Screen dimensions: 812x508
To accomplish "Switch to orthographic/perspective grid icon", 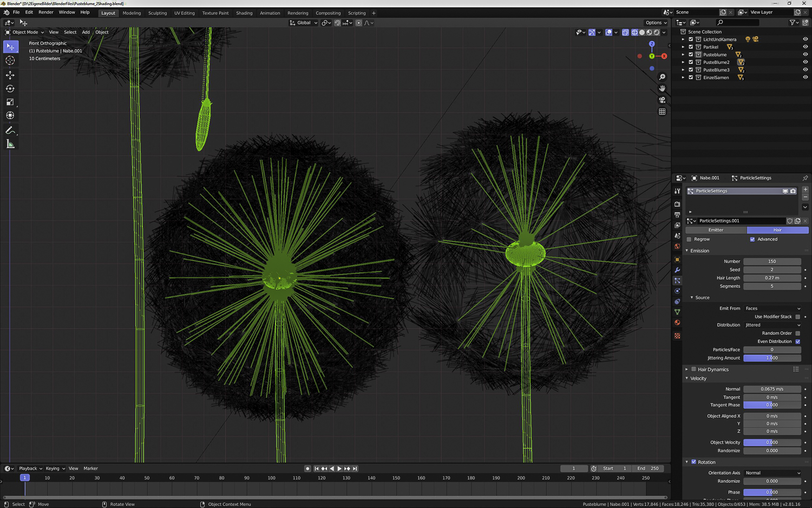I will 662,112.
